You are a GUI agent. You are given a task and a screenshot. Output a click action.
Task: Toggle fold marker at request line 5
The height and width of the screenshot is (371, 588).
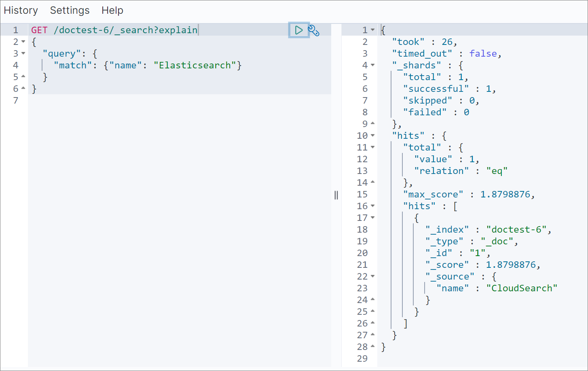point(23,76)
